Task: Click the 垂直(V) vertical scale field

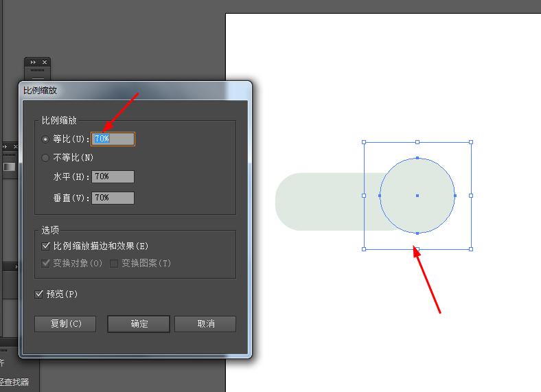Action: point(113,198)
